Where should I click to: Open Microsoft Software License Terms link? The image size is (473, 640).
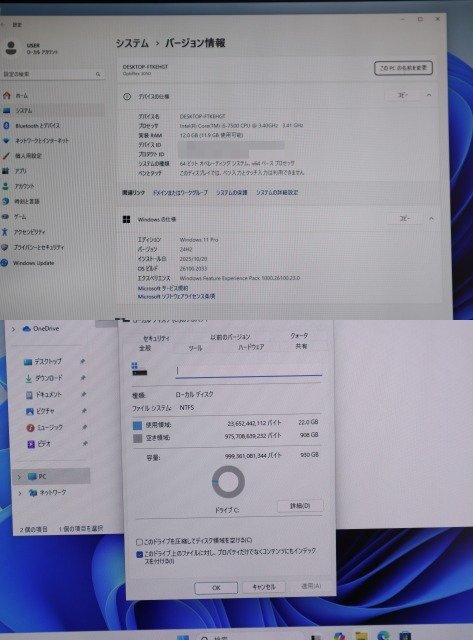click(x=176, y=296)
